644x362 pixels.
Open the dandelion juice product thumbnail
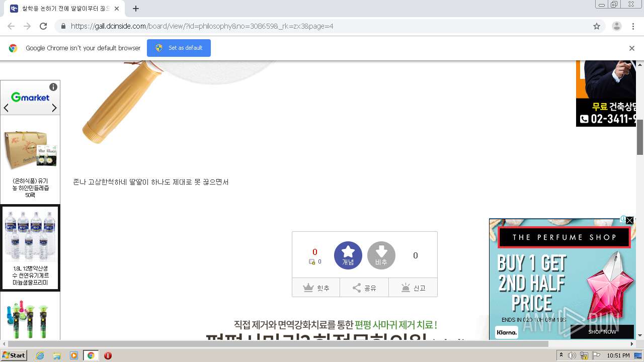(30, 150)
